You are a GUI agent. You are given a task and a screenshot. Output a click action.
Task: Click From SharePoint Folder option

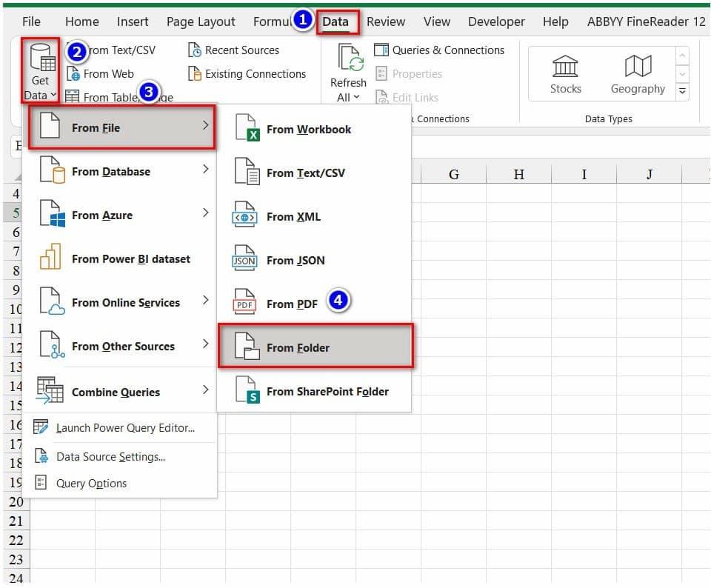pyautogui.click(x=327, y=392)
